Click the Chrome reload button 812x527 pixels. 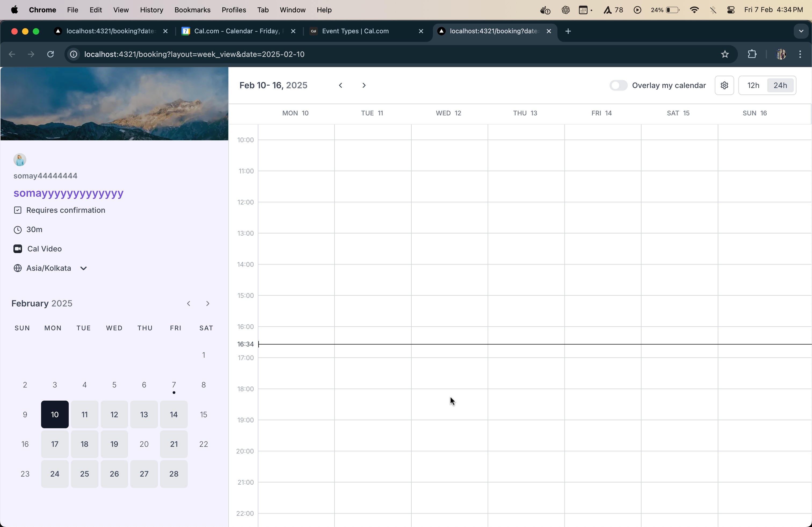coord(50,54)
